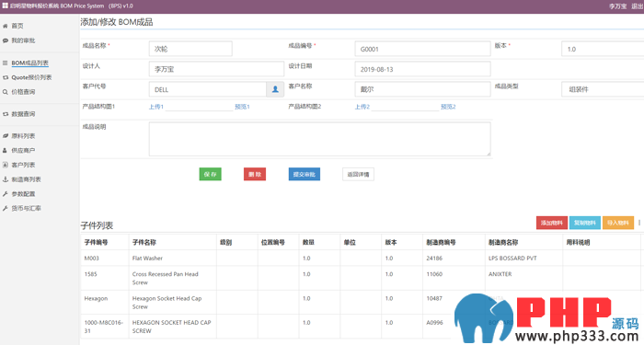Click the red 删除 delete button

pos(255,174)
